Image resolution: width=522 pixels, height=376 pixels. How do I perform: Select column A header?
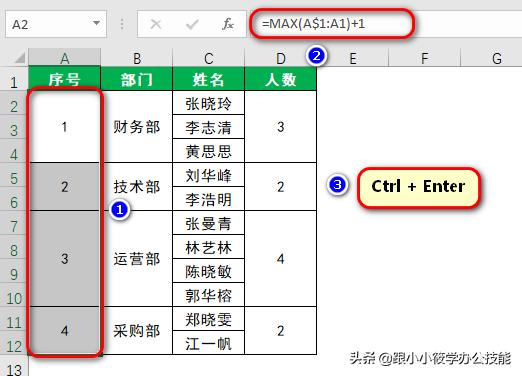point(64,58)
